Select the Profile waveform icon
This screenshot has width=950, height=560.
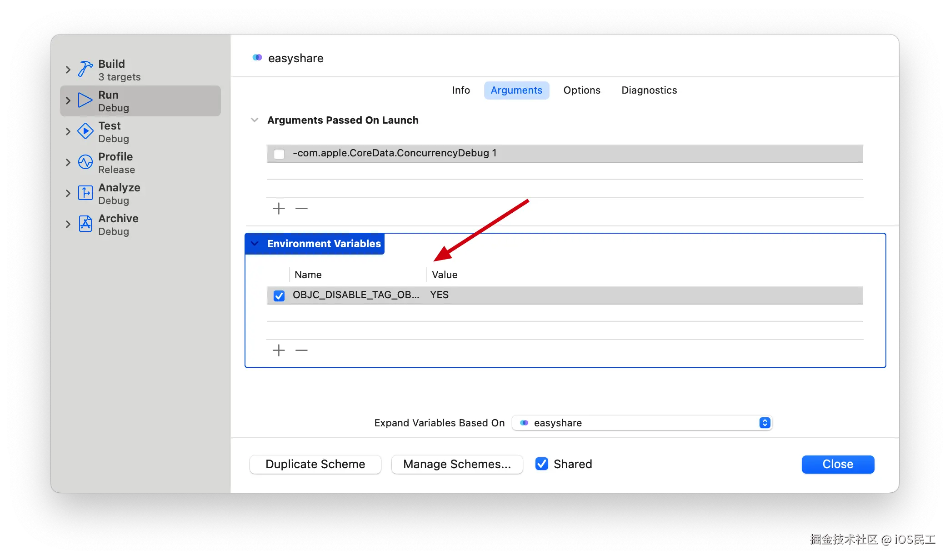[85, 162]
